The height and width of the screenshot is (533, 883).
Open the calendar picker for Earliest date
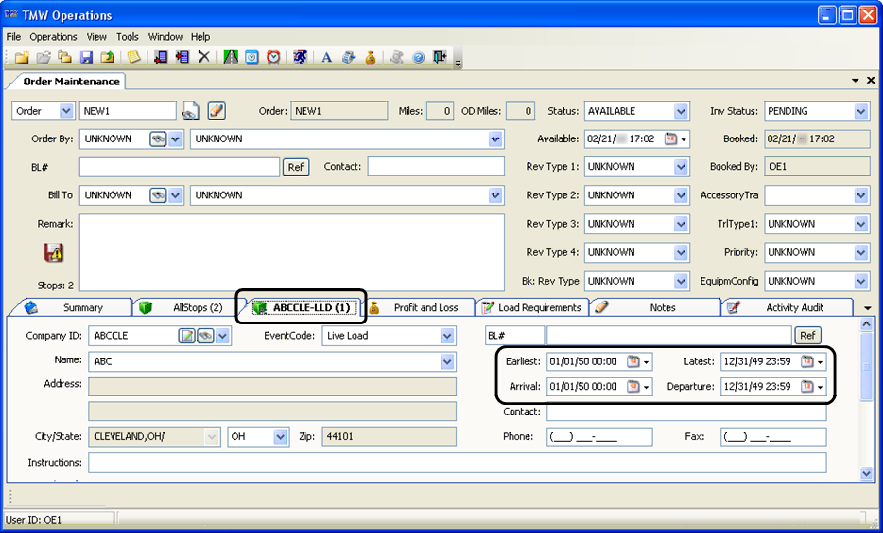click(x=633, y=362)
